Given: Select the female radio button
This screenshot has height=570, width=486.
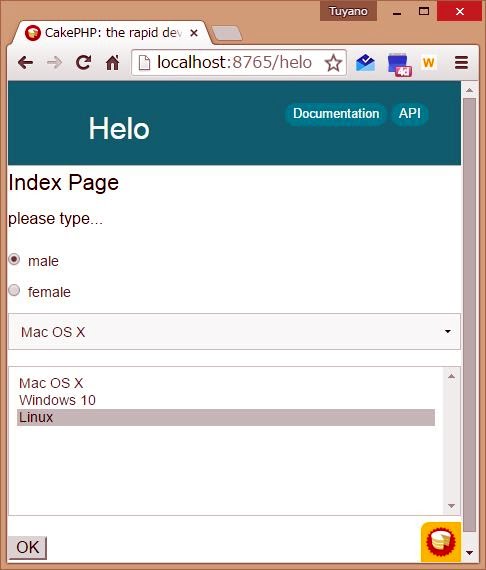Looking at the screenshot, I should (14, 290).
